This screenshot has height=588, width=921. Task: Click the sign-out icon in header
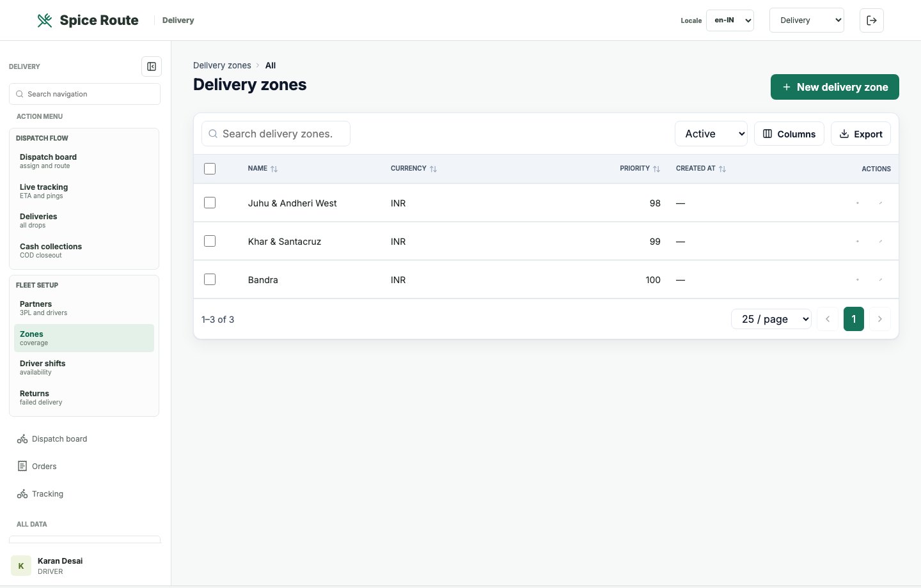click(872, 20)
